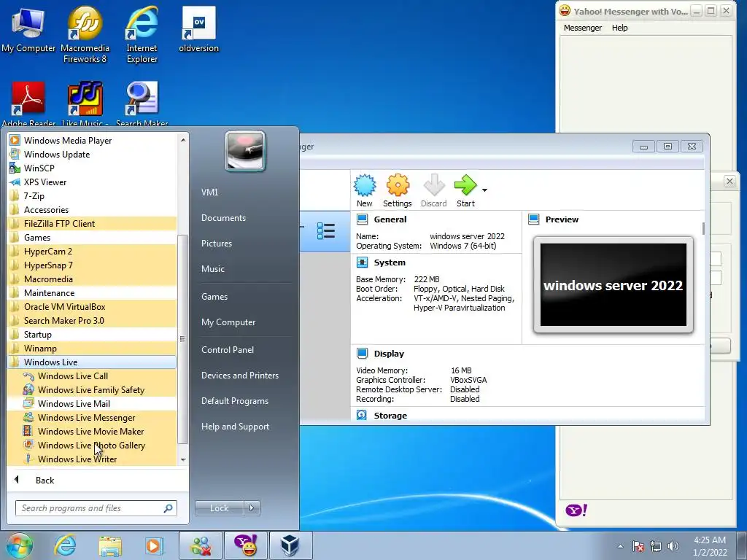747x560 pixels.
Task: Open shutdown options arrow beside Lock
Action: [252, 508]
